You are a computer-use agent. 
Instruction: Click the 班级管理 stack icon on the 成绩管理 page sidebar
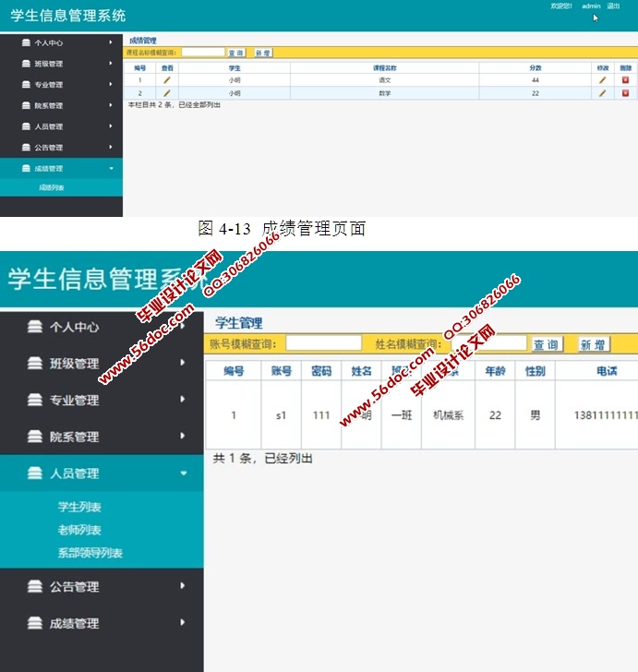26,64
